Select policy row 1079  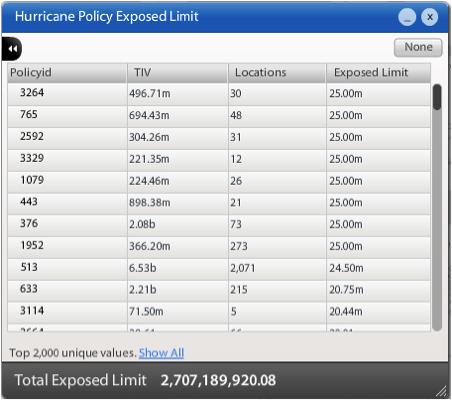pyautogui.click(x=219, y=182)
